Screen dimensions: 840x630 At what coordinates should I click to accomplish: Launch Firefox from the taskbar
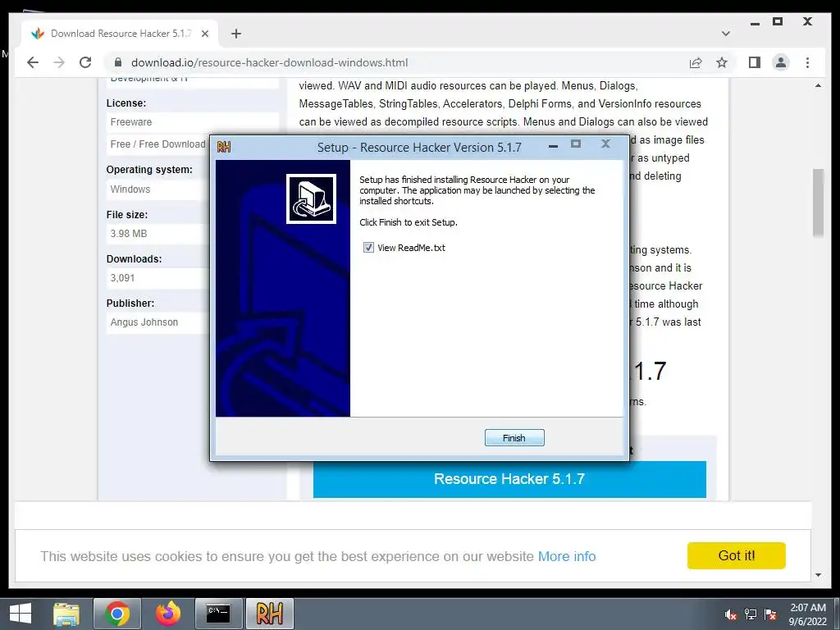(168, 614)
